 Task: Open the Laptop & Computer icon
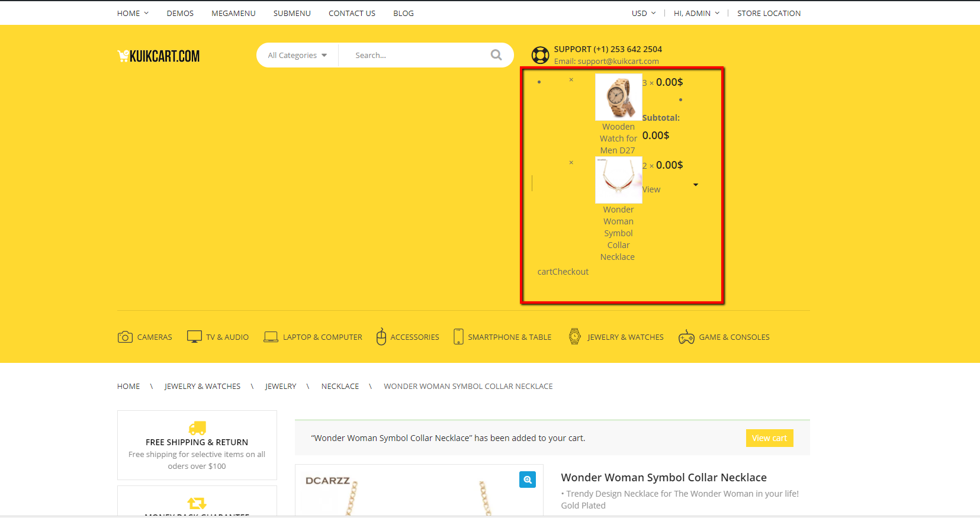[x=271, y=337]
